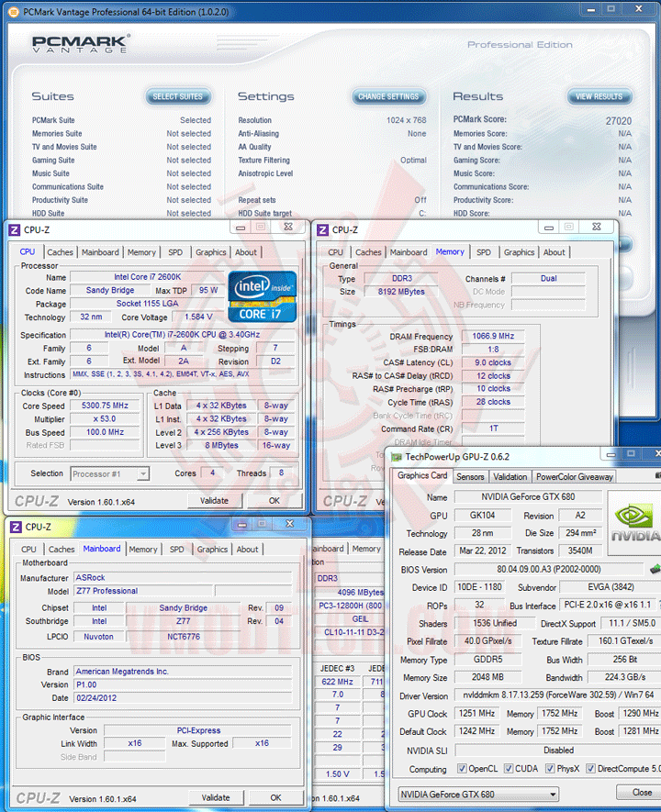Open About tab in top-left CPU-Z window
This screenshot has width=661, height=812.
point(246,252)
